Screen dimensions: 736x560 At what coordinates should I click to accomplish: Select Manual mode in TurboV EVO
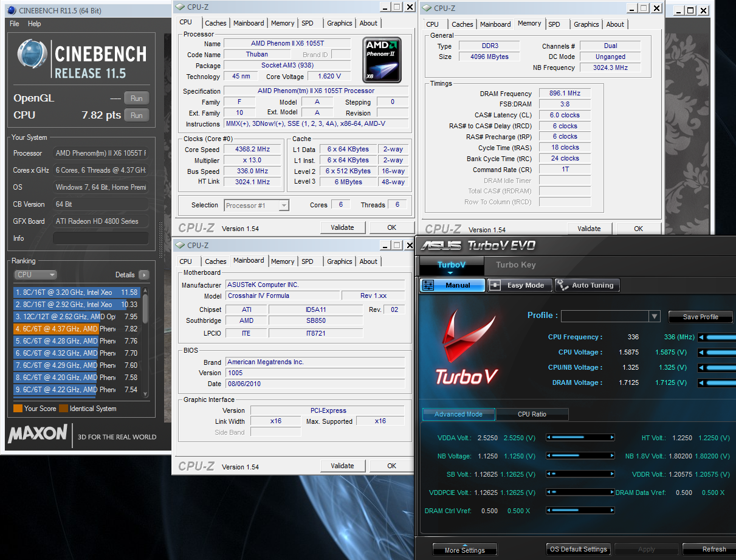[452, 285]
